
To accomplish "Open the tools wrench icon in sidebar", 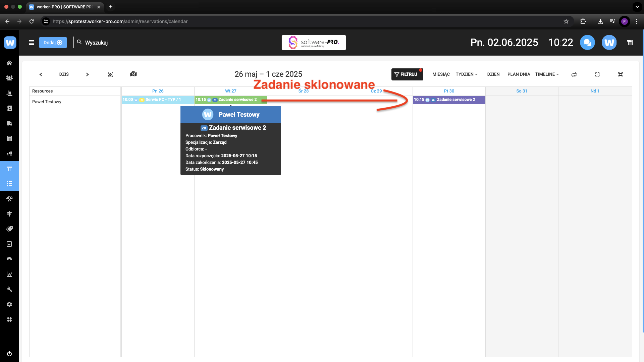I will [9, 289].
